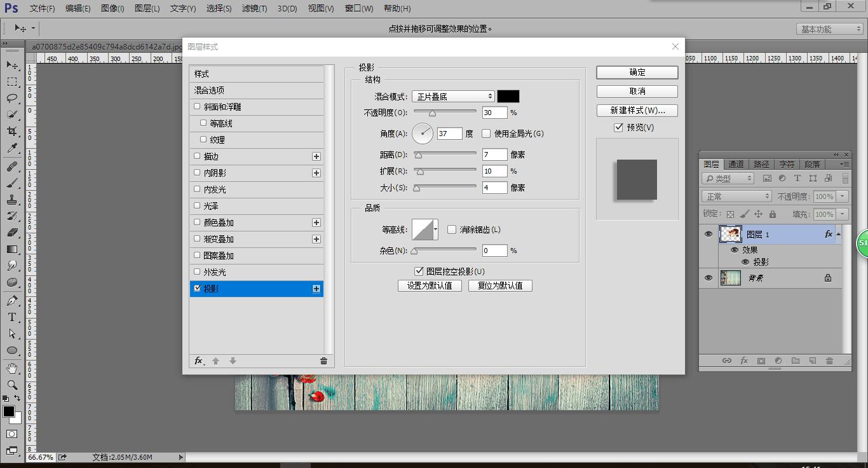This screenshot has width=868, height=468.
Task: Click the delete layer trash icon
Action: click(x=830, y=361)
